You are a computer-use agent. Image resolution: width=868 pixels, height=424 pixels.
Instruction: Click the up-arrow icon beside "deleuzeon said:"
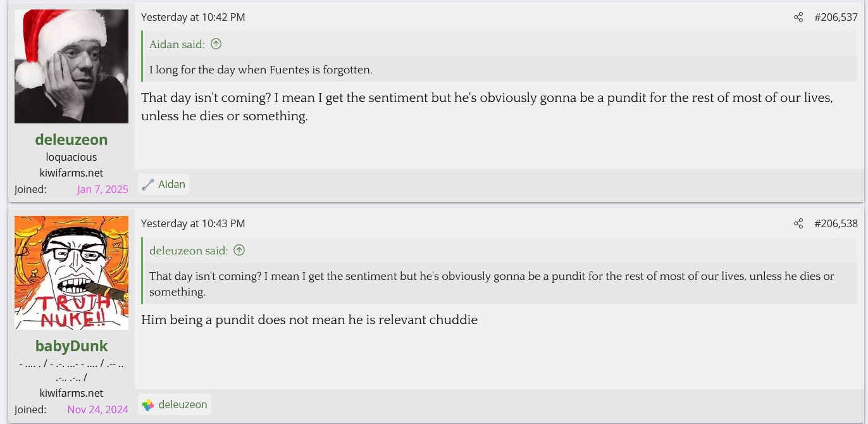coord(239,251)
